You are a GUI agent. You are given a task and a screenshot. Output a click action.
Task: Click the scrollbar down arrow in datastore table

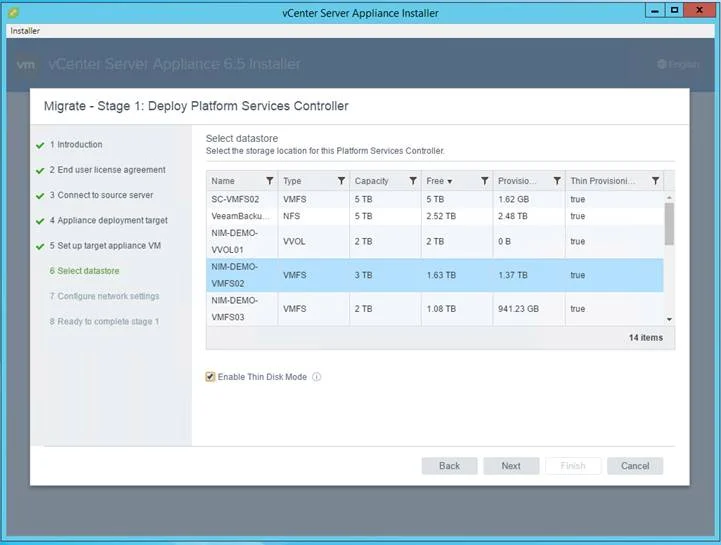[x=670, y=319]
